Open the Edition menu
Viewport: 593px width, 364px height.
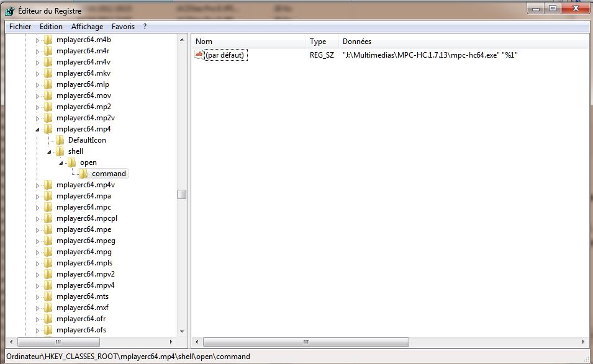click(51, 27)
